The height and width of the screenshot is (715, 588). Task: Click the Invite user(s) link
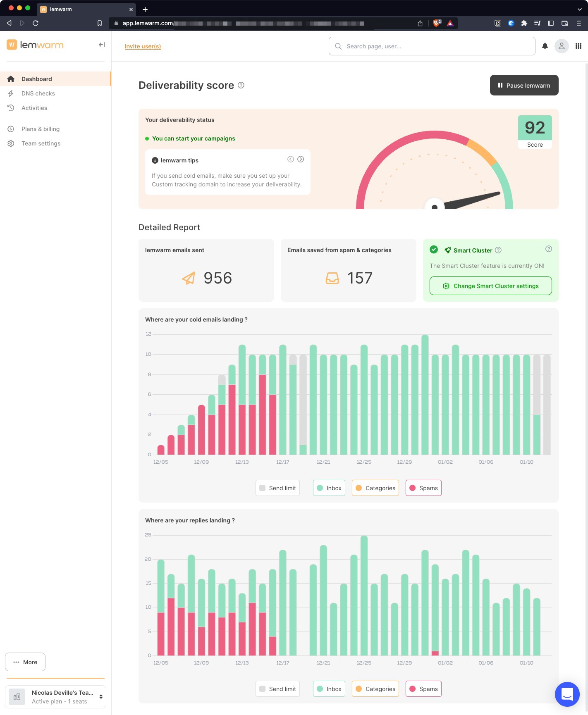coord(143,46)
